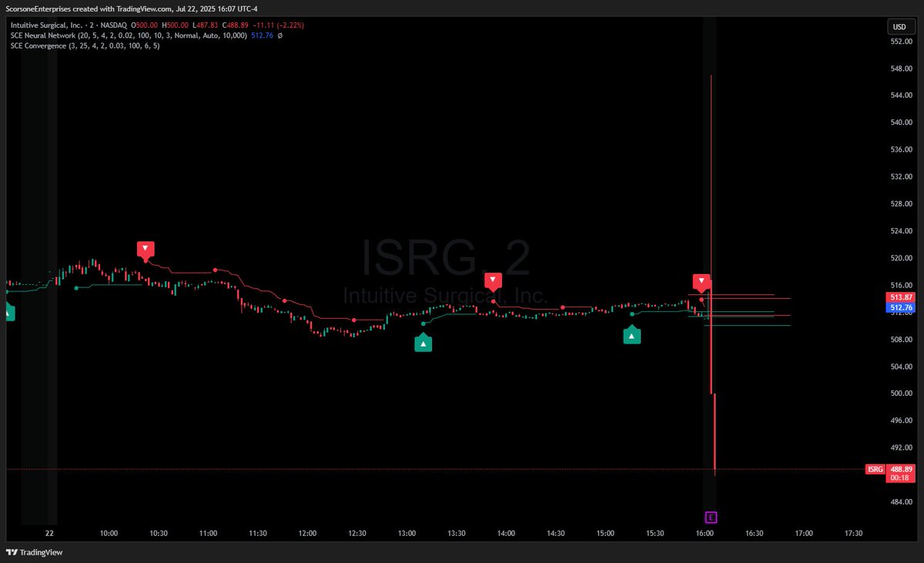Click the 520.00 price axis label
Image resolution: width=924 pixels, height=563 pixels.
[901, 258]
